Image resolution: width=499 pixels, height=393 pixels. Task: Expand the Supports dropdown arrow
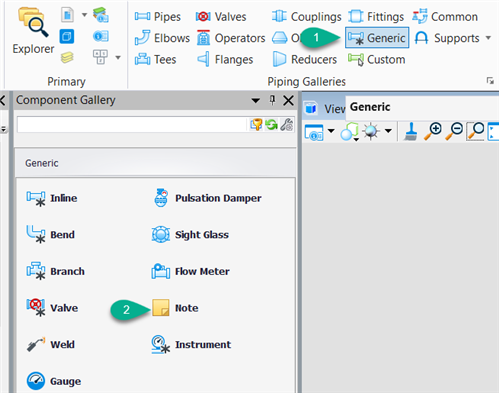tap(488, 38)
